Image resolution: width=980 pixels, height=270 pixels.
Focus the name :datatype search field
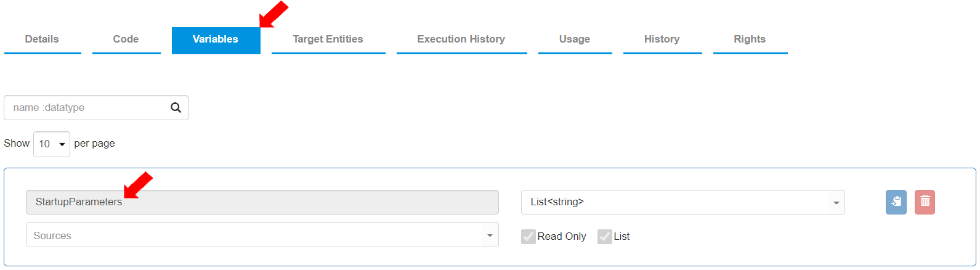click(x=86, y=108)
